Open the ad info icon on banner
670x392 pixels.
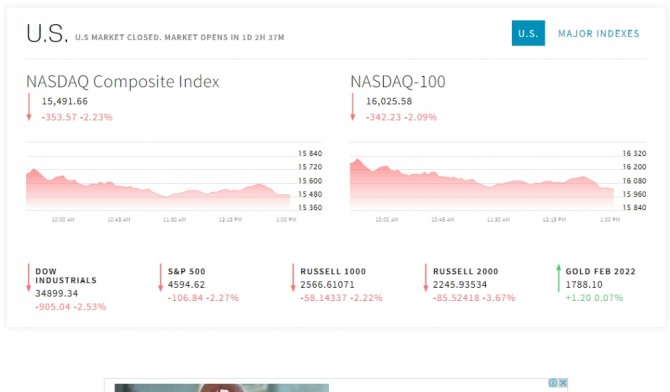pos(552,383)
